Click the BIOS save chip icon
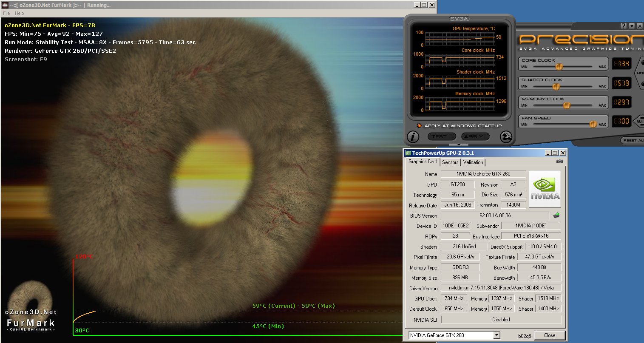Image resolution: width=644 pixels, height=343 pixels. pos(556,215)
